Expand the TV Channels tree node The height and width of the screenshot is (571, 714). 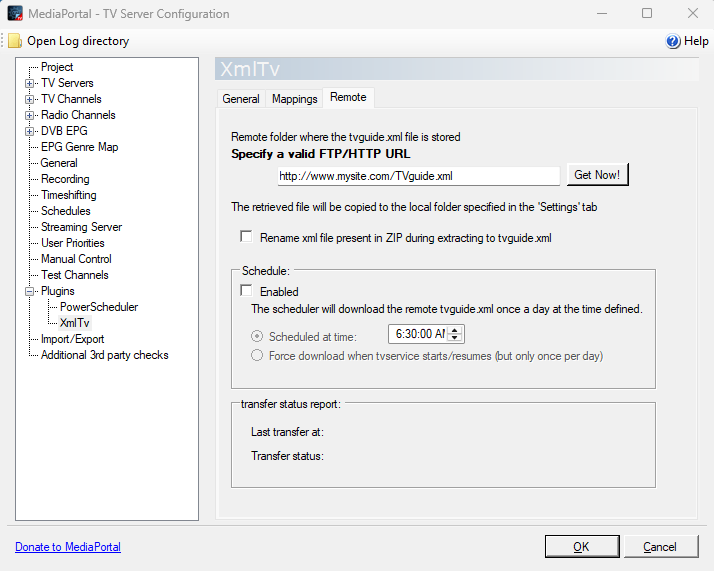pos(30,99)
